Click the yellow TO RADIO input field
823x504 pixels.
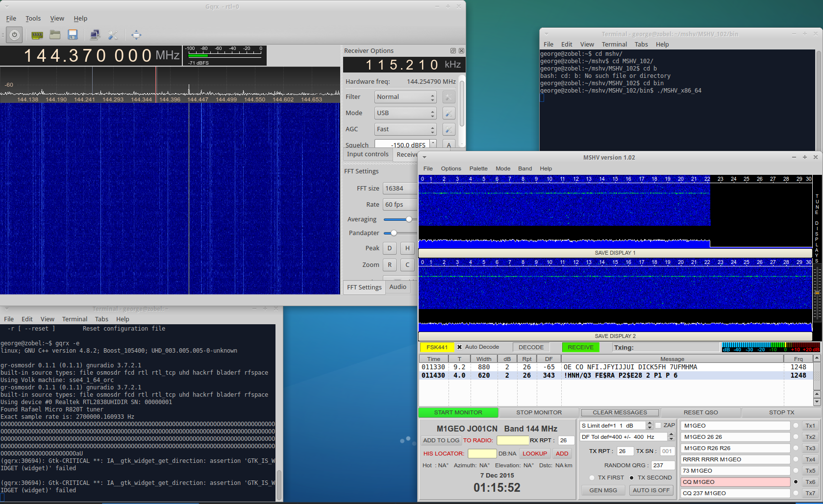513,440
